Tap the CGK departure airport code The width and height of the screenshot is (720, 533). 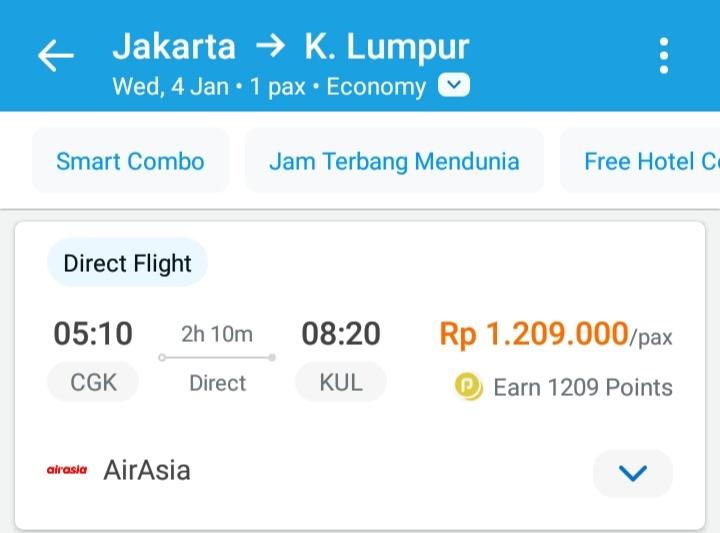(x=93, y=382)
